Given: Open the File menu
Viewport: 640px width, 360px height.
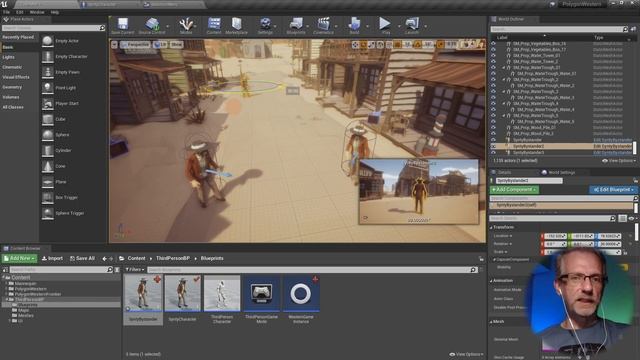Looking at the screenshot, I should click(x=6, y=12).
